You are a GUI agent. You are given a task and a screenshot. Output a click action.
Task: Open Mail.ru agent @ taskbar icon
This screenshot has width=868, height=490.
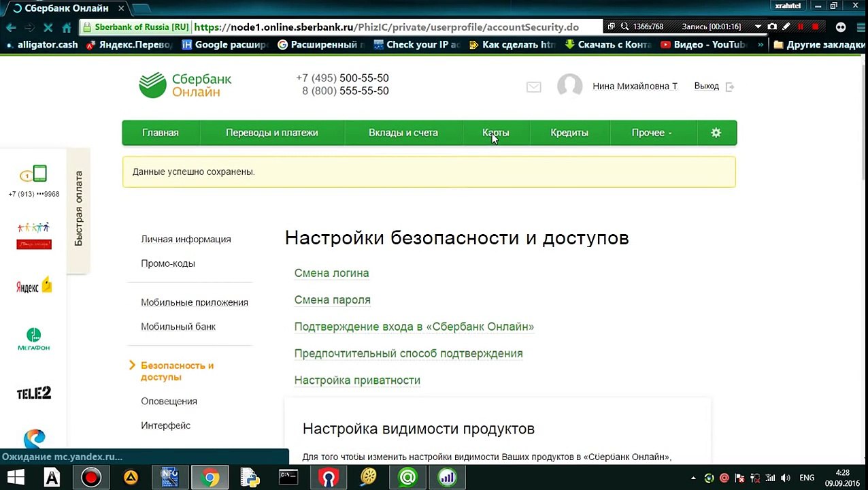coord(407,478)
